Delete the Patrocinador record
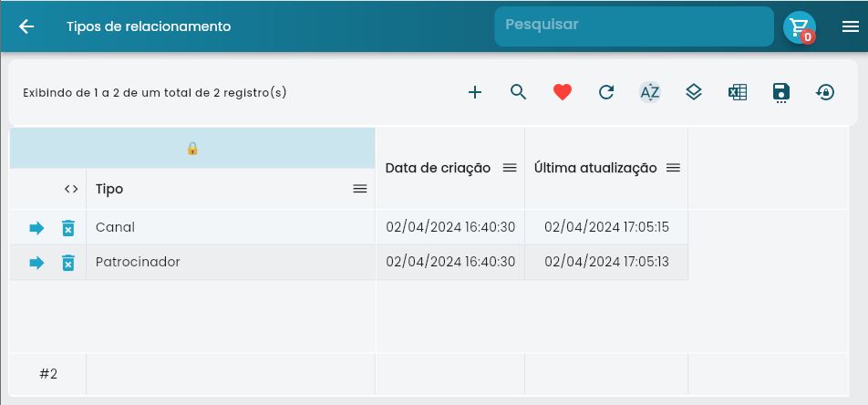 [x=67, y=263]
